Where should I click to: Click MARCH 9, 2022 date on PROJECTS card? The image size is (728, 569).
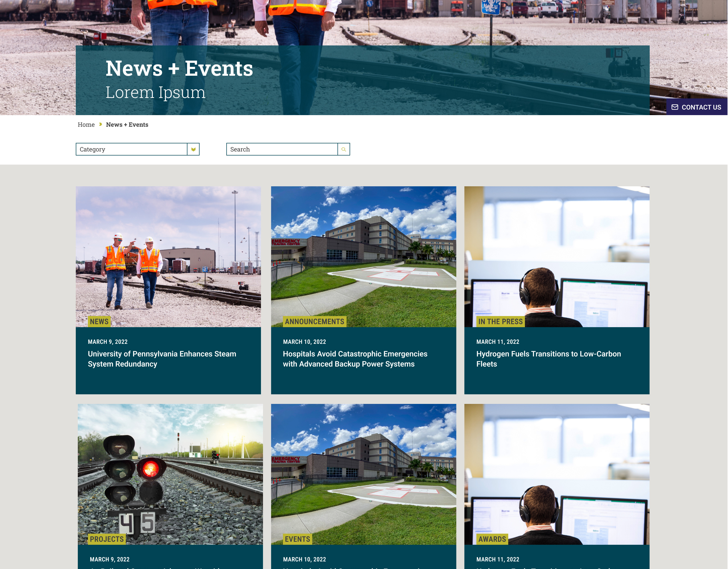click(110, 559)
